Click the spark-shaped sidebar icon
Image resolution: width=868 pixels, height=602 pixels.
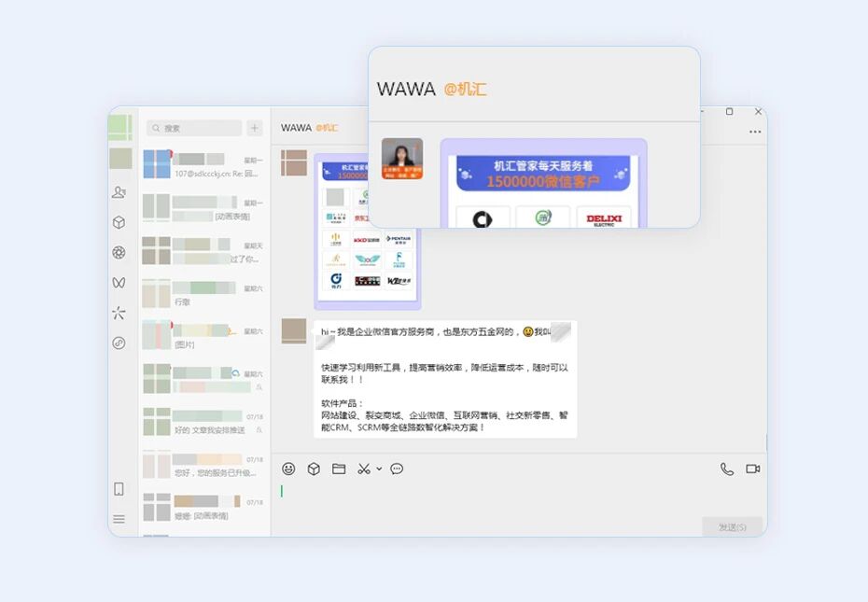(119, 313)
